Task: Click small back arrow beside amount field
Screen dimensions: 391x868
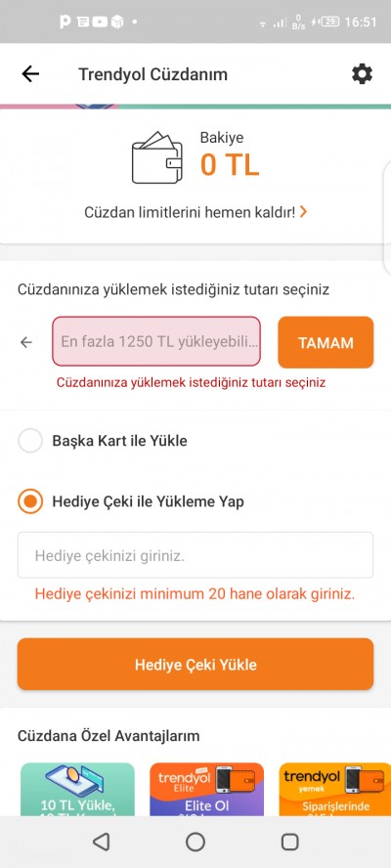Action: click(x=26, y=343)
